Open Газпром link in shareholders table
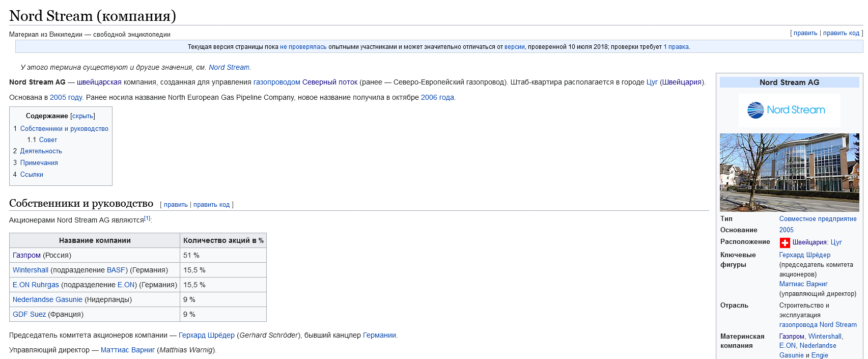Screen dimensions: 868x359 (26, 255)
